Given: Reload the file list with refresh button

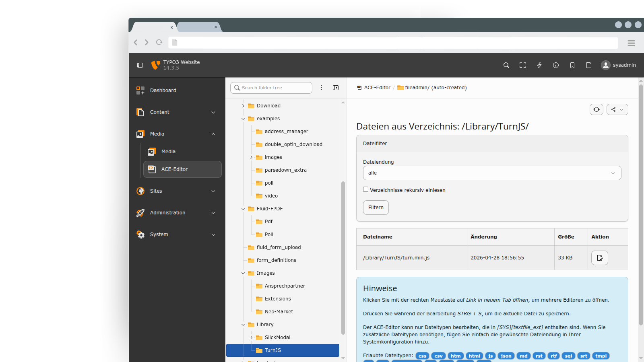Looking at the screenshot, I should [x=597, y=109].
